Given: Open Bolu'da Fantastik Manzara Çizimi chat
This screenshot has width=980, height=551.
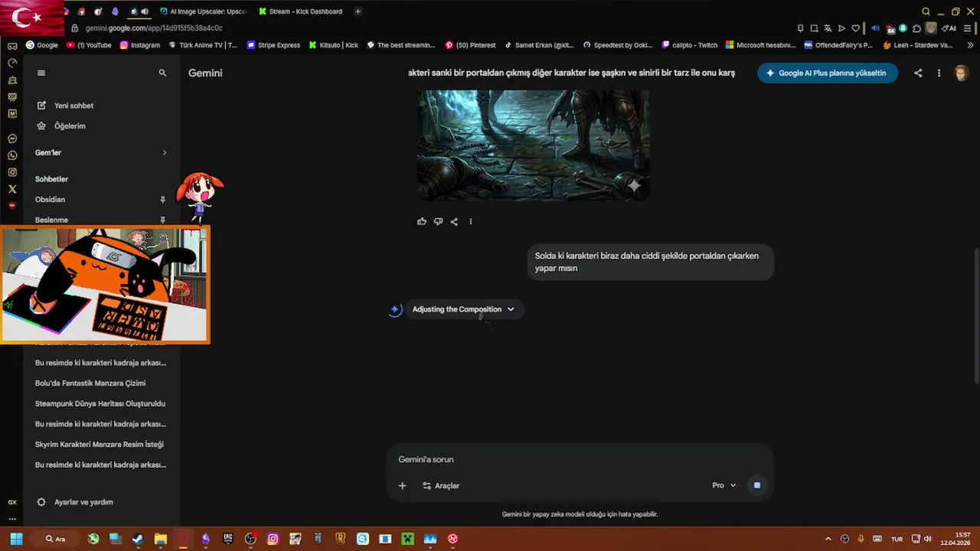Looking at the screenshot, I should [90, 383].
